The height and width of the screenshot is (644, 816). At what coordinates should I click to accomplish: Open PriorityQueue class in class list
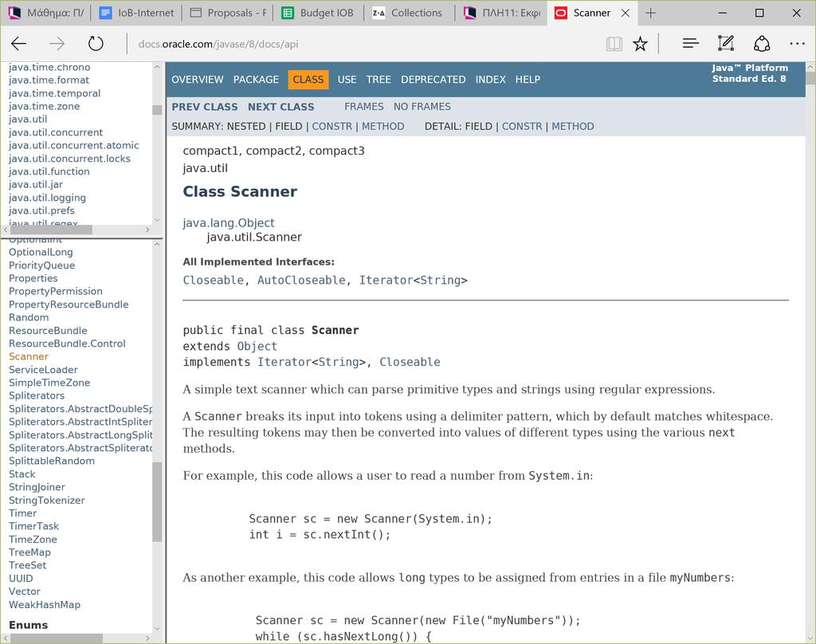[41, 265]
